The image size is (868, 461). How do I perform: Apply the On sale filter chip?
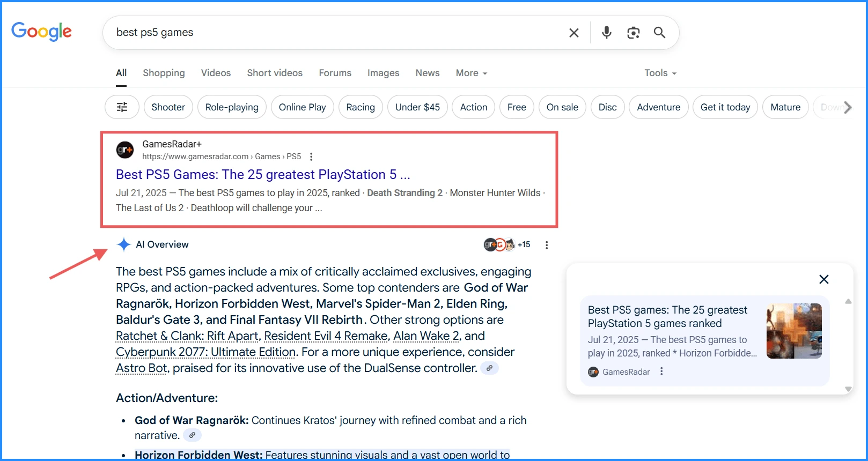pos(562,107)
